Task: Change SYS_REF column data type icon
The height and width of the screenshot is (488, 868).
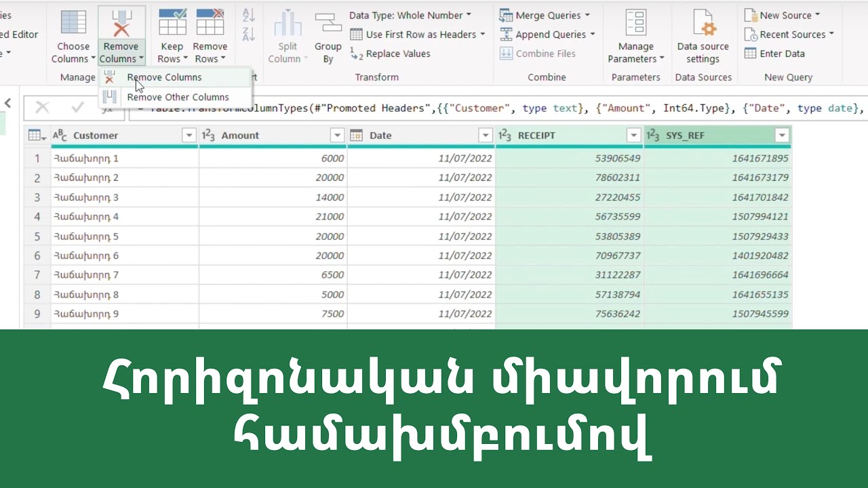Action: point(653,136)
